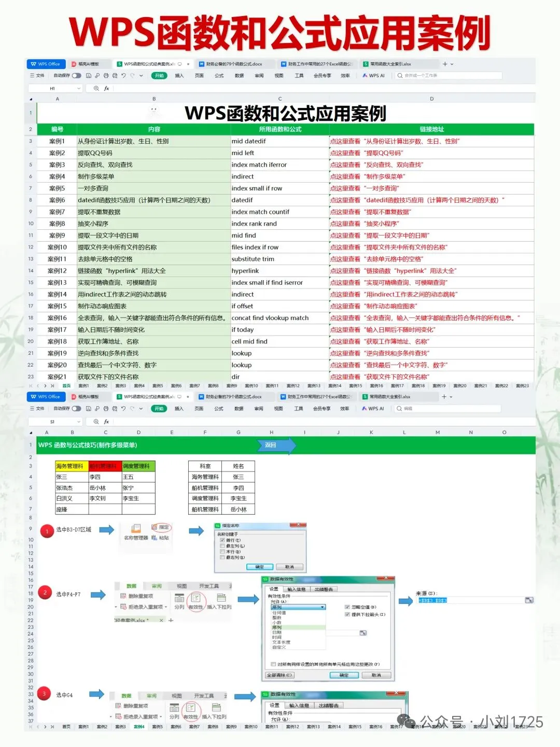The height and width of the screenshot is (747, 560).
Task: Check the 最右列 option in 指定名称 dialog
Action: [x=222, y=557]
